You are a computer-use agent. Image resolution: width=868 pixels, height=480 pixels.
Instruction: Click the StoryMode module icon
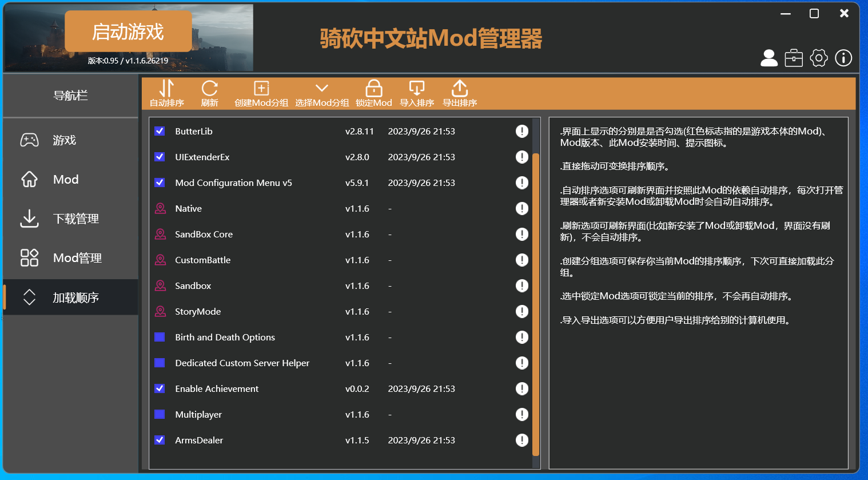pos(161,311)
